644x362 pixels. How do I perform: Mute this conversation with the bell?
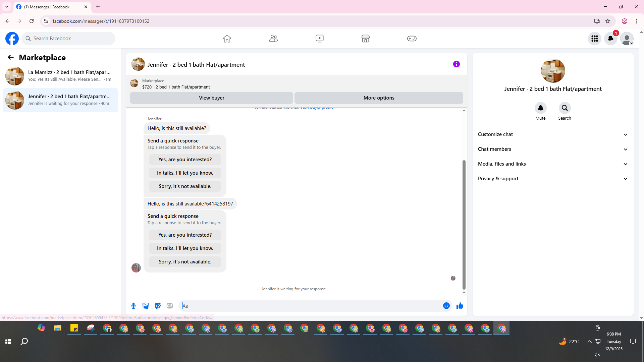[x=540, y=108]
